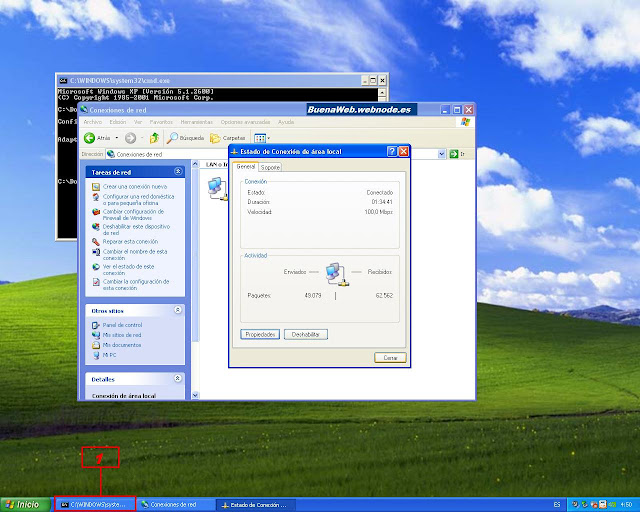640x512 pixels.
Task: Click sidebar scrollbar up arrow
Action: pos(195,164)
